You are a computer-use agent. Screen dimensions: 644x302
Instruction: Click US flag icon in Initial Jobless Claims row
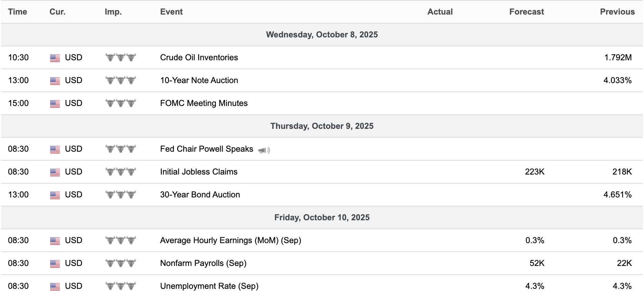point(55,172)
